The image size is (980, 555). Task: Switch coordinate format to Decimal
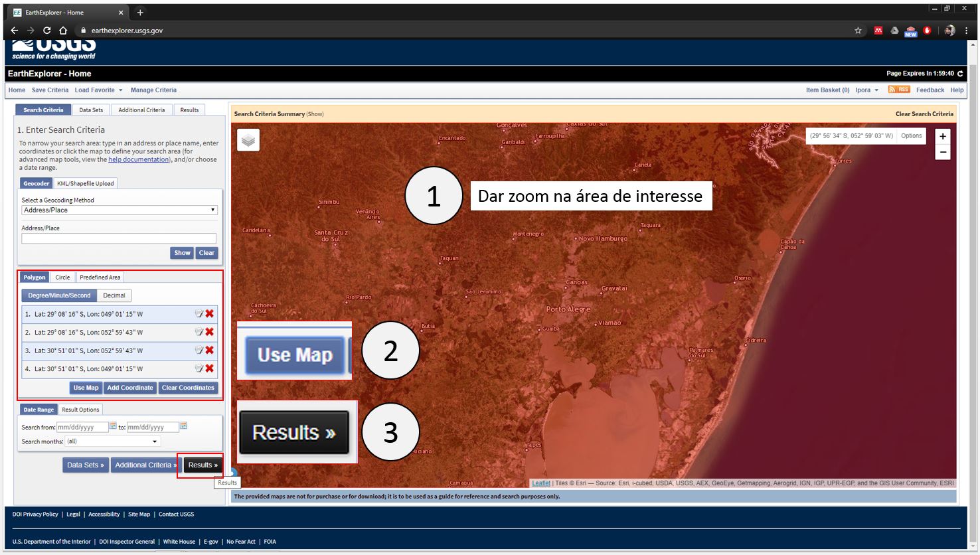pos(114,295)
